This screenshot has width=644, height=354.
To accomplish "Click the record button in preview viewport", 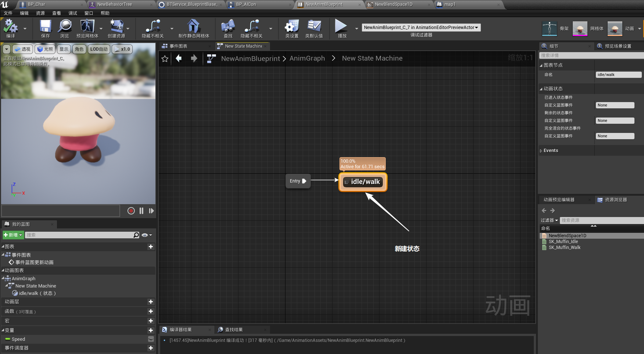I will tap(131, 211).
